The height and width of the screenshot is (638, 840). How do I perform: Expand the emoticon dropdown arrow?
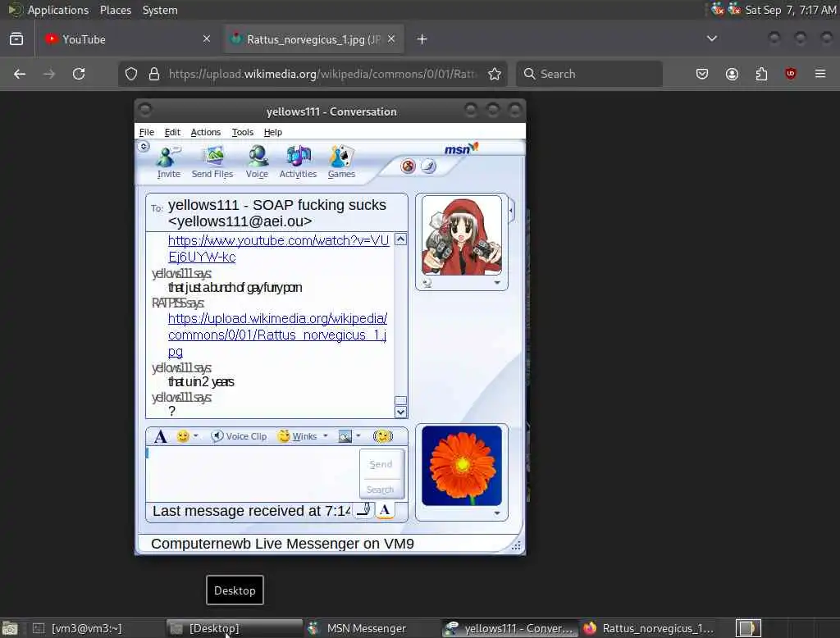(x=196, y=436)
